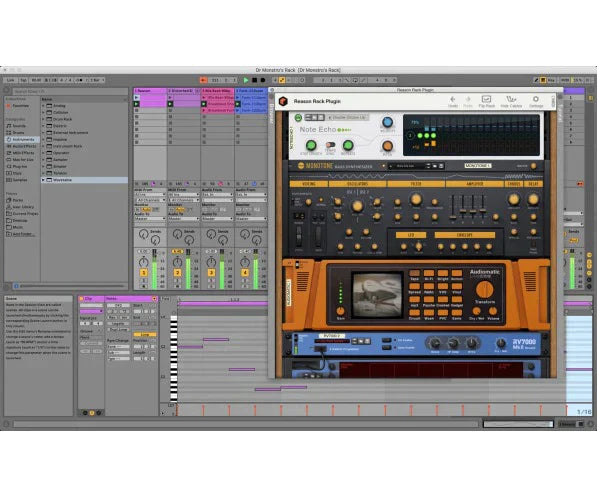Open the Amplifier section on Monotone
The width and height of the screenshot is (597, 497).
tap(475, 184)
